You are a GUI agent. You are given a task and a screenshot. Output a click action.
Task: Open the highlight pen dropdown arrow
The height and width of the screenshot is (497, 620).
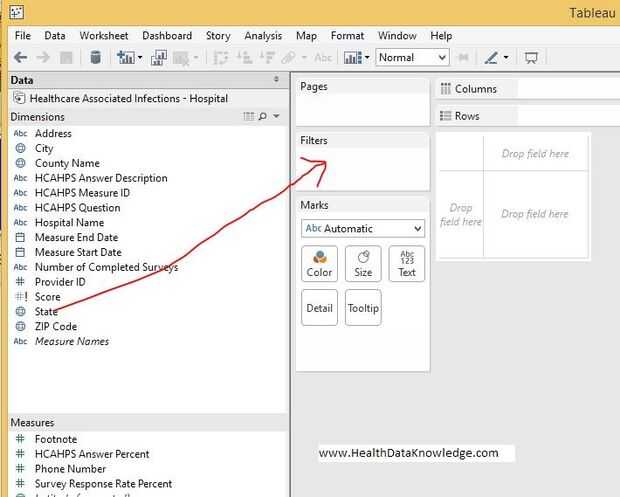(x=506, y=58)
